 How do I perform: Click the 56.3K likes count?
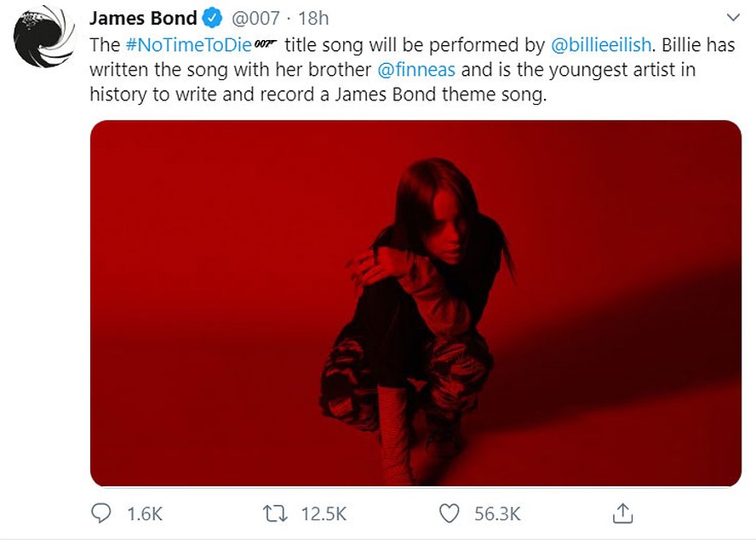[497, 514]
